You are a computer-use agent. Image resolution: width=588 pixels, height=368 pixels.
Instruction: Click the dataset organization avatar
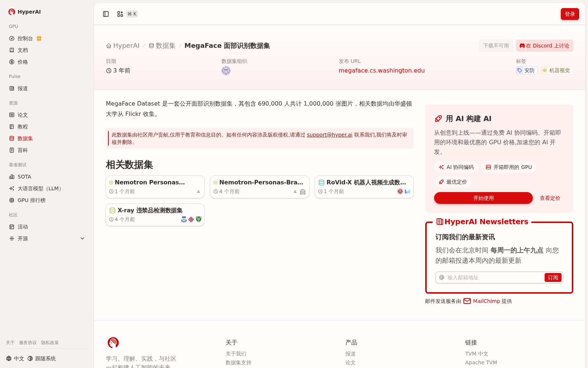click(226, 71)
